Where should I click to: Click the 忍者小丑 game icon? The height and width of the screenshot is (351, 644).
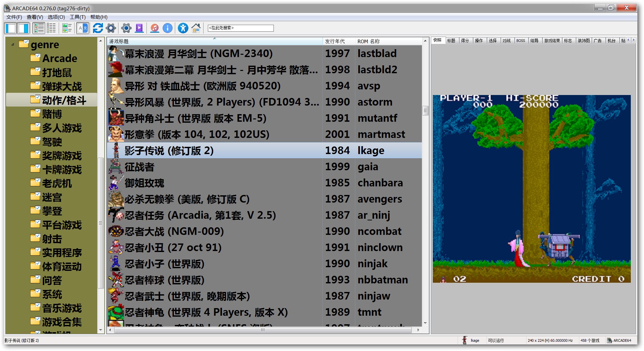coord(116,247)
